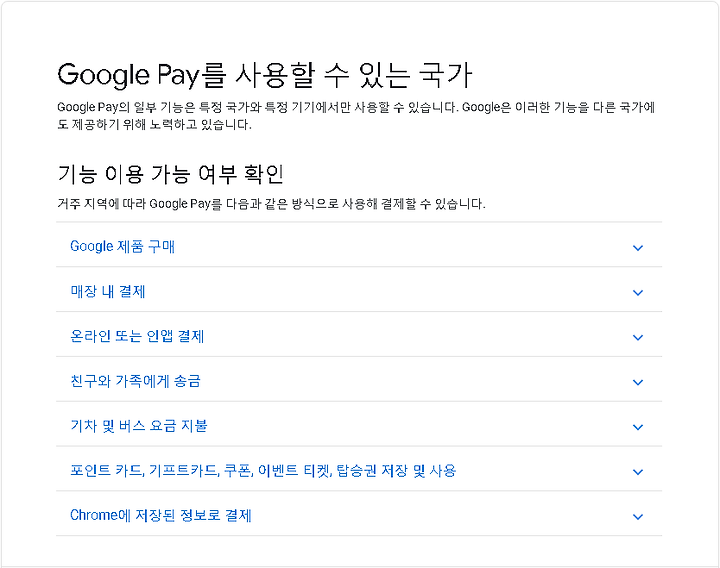Open '포인트 카드, 기프트카드, 쿠폰' section
Viewport: 720px width, 568px height.
[359, 469]
